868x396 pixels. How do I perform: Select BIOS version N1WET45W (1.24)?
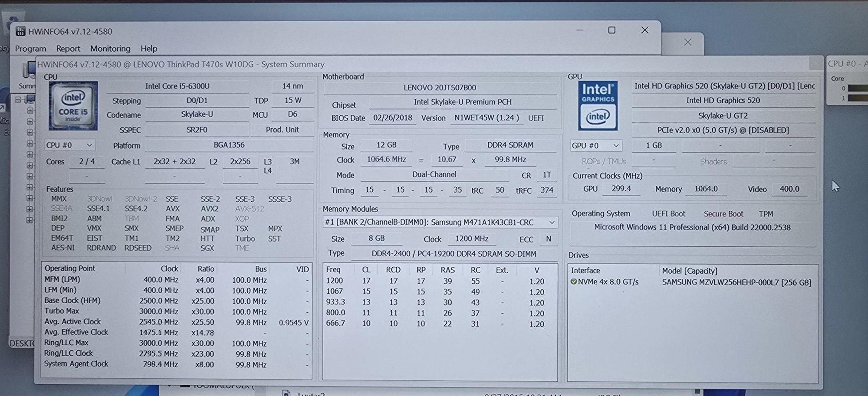pyautogui.click(x=487, y=118)
